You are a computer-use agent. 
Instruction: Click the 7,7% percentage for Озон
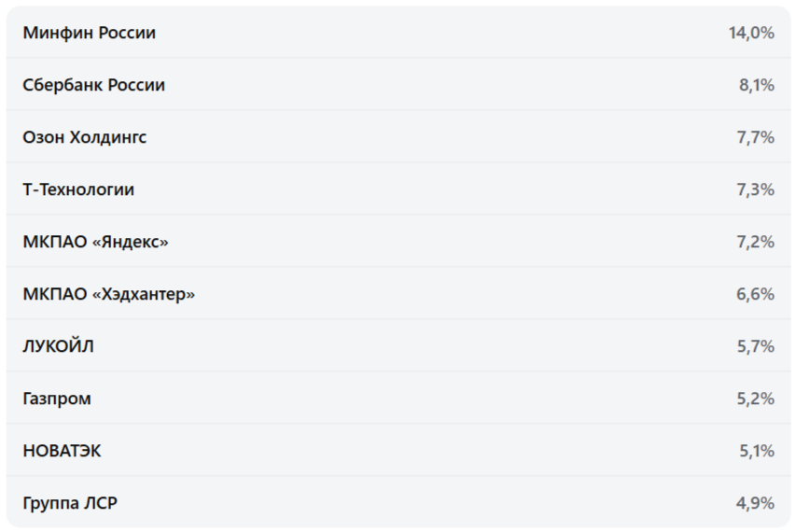(x=755, y=137)
